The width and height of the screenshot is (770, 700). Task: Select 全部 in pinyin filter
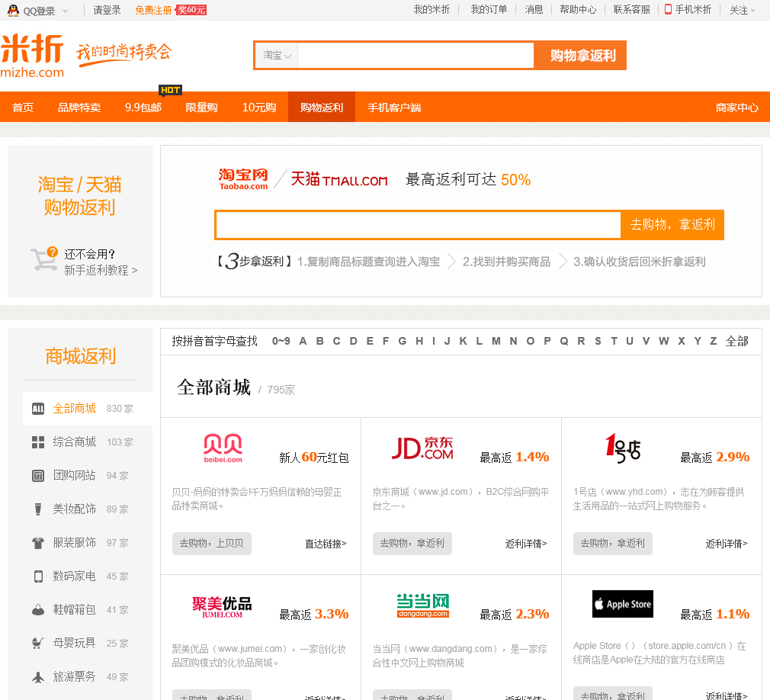[x=736, y=341]
